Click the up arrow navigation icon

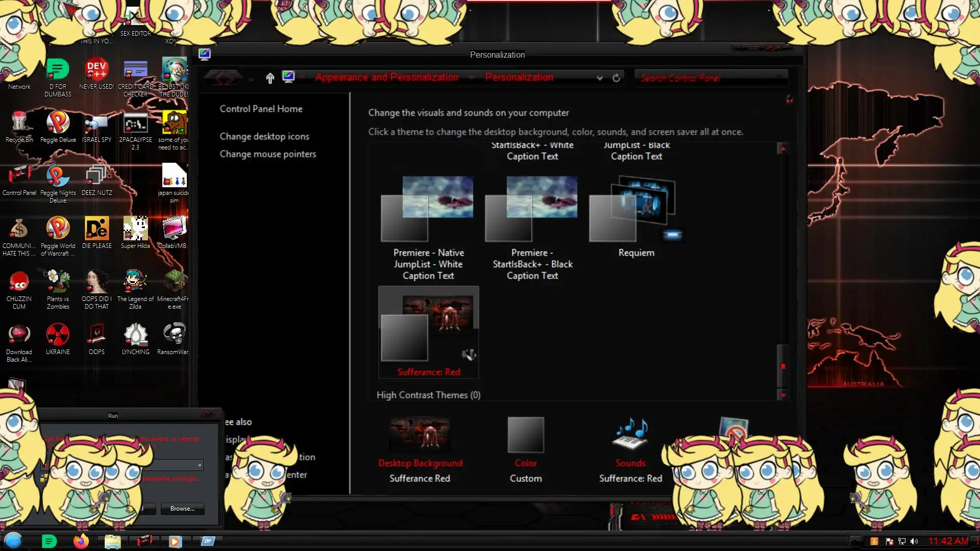[x=270, y=78]
